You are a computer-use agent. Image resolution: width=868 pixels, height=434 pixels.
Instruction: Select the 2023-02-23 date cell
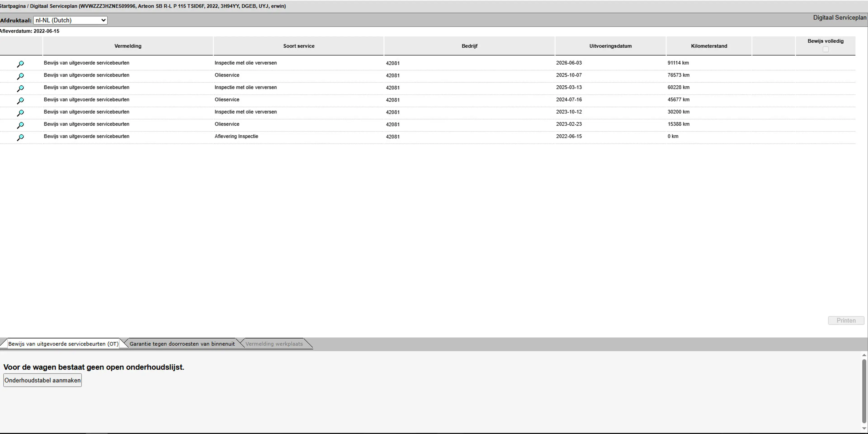click(x=569, y=124)
